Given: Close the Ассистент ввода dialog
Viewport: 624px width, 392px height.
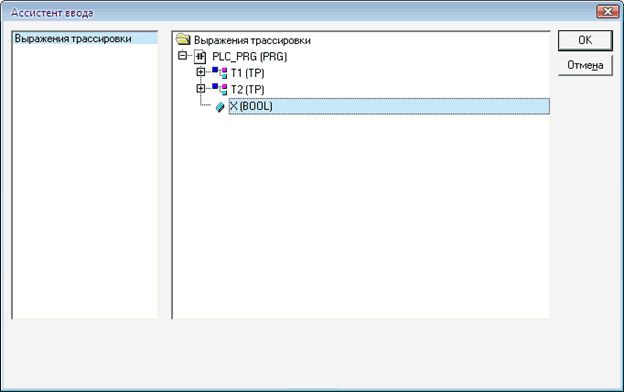Looking at the screenshot, I should pos(607,12).
